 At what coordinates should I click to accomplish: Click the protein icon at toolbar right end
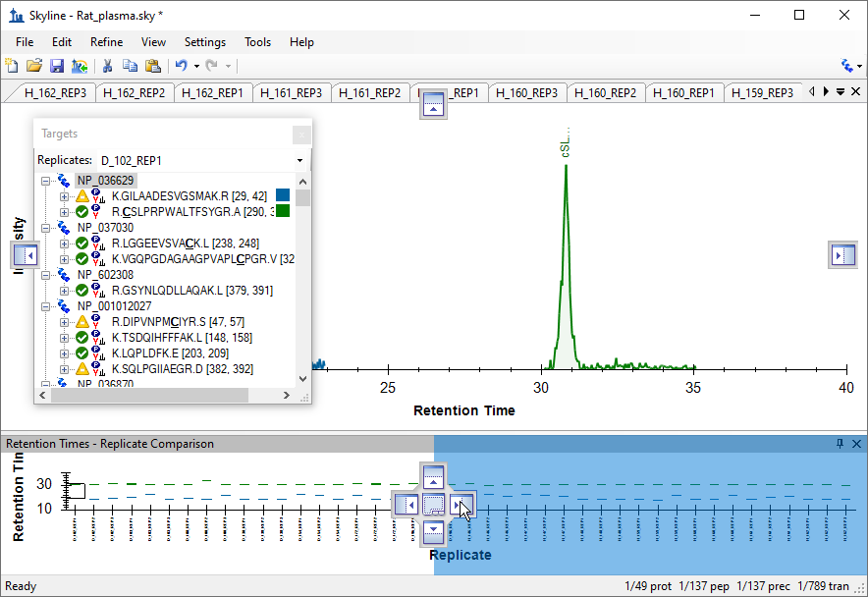point(847,66)
